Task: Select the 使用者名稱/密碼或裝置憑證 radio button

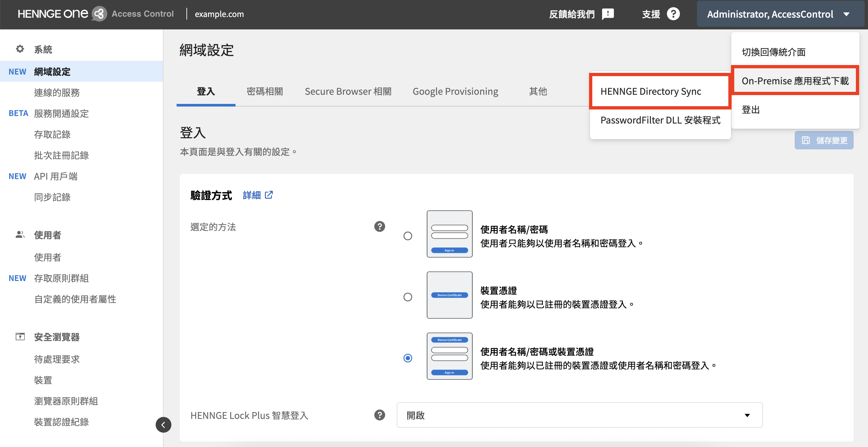Action: [x=408, y=358]
